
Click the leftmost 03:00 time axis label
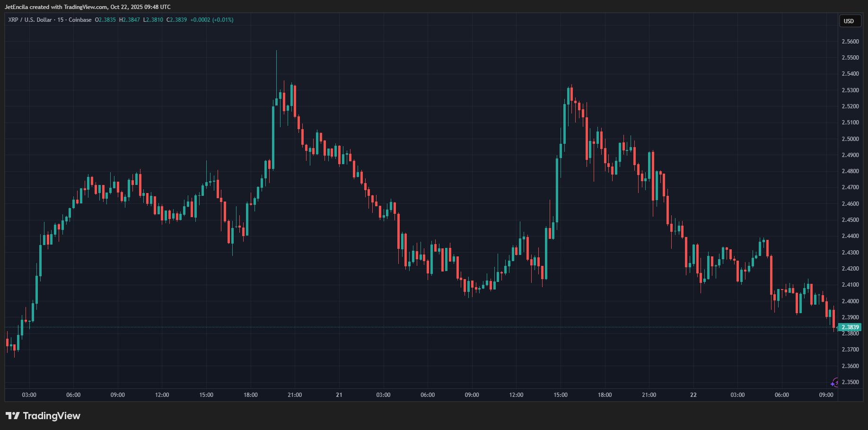pos(29,395)
